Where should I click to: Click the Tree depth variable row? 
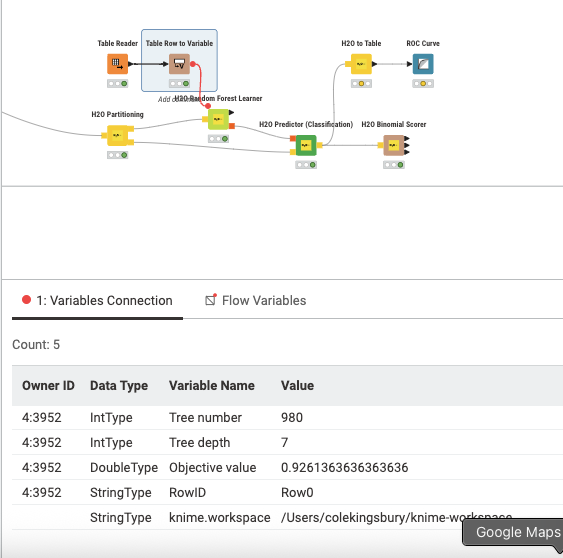tap(287, 442)
